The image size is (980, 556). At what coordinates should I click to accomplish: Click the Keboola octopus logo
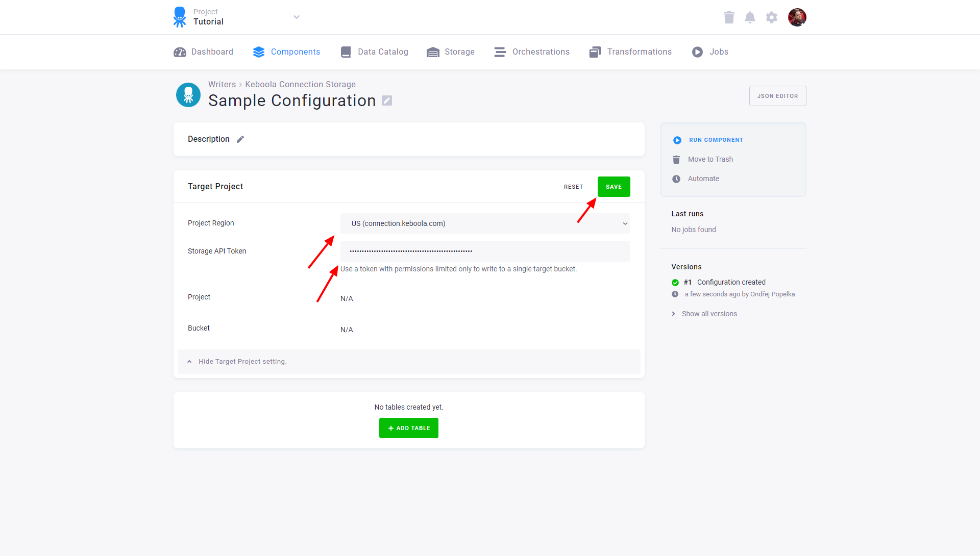[180, 17]
